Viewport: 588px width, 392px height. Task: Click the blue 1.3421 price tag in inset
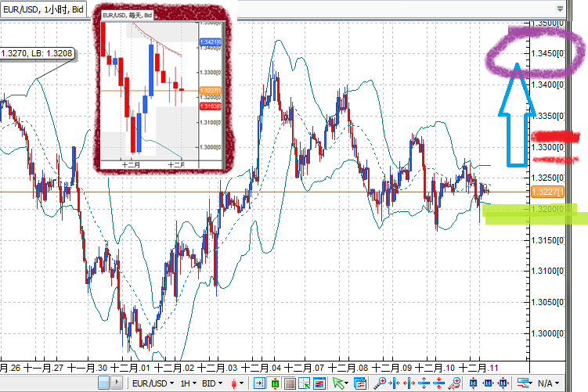(x=211, y=41)
